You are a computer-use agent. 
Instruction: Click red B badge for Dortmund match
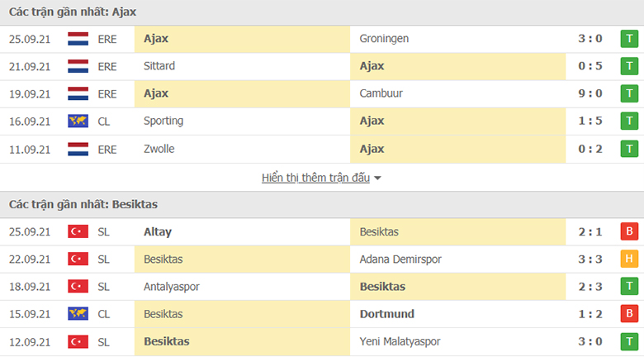(629, 314)
